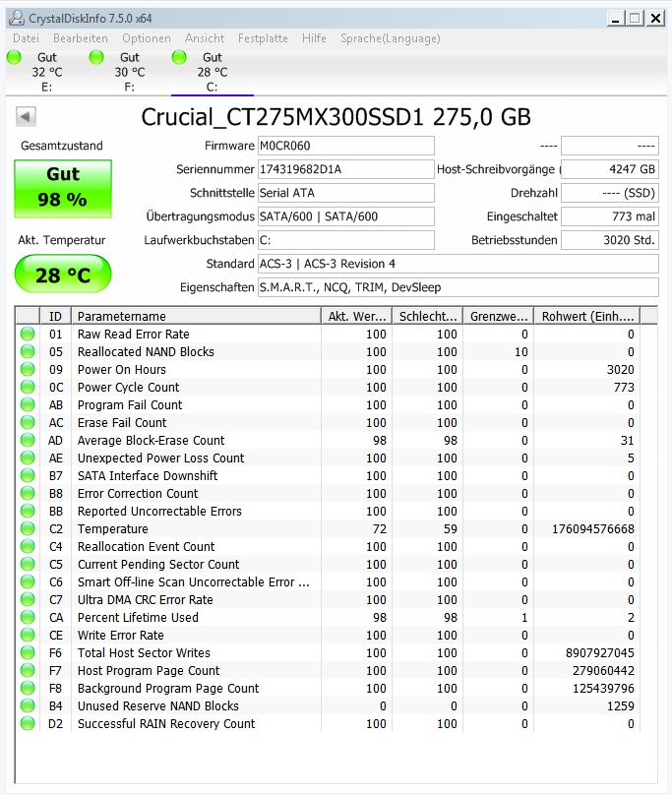Click green status icon of Reported Uncorrectable Errors

(28, 511)
